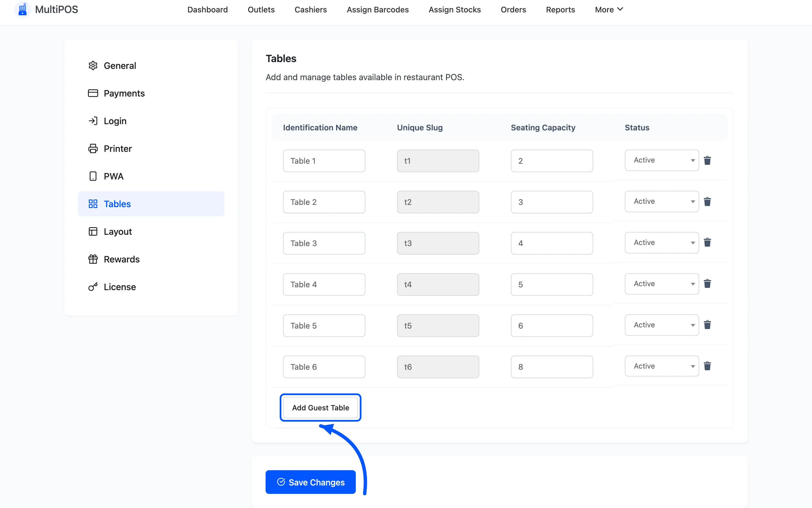Open Status dropdown for Table 4

[662, 284]
